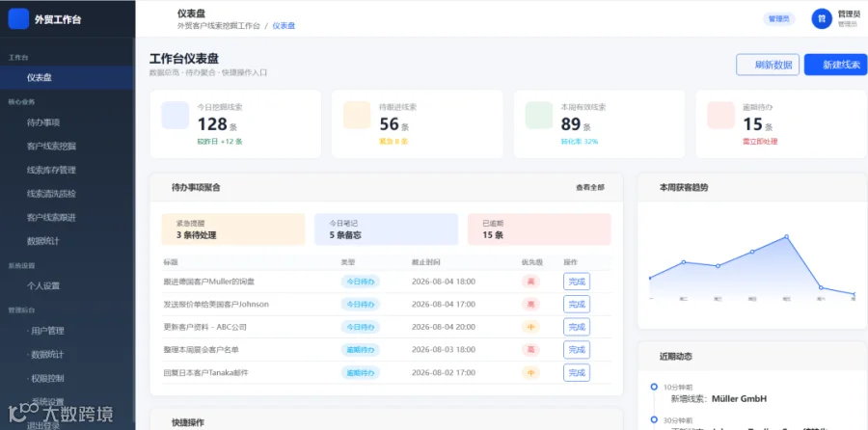Click the 今日待办 tag in the Muller row
The height and width of the screenshot is (430, 868).
point(361,282)
